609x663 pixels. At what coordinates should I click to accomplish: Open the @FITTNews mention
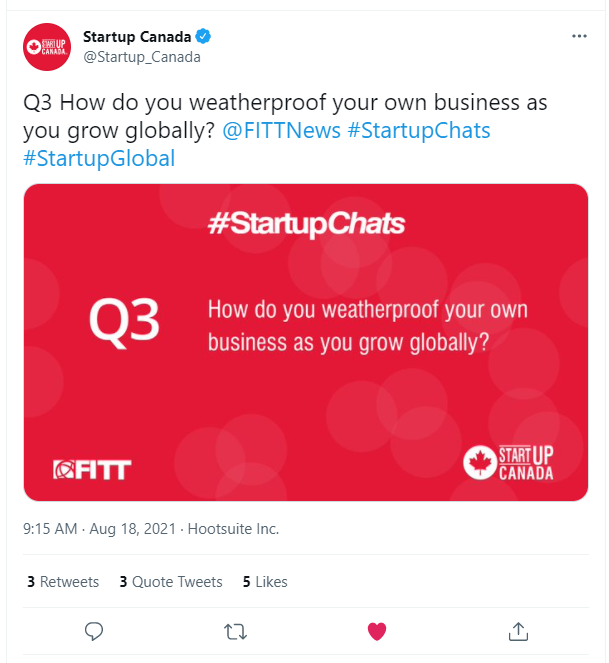(281, 131)
